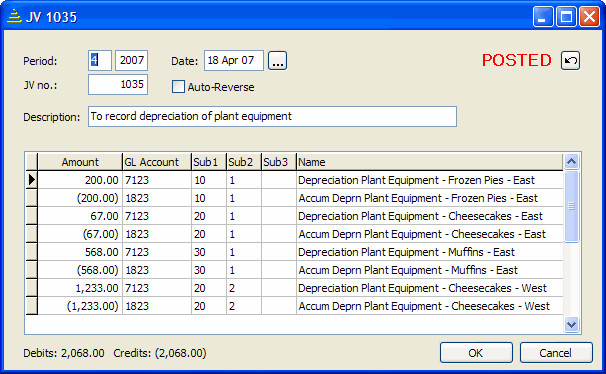Click the Period number field
Image resolution: width=606 pixels, height=374 pixels.
point(100,60)
